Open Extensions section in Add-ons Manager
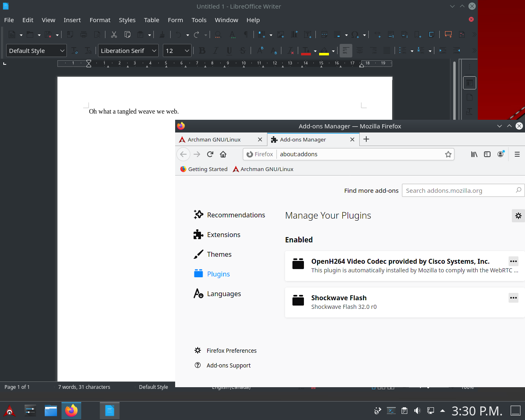 (217, 235)
